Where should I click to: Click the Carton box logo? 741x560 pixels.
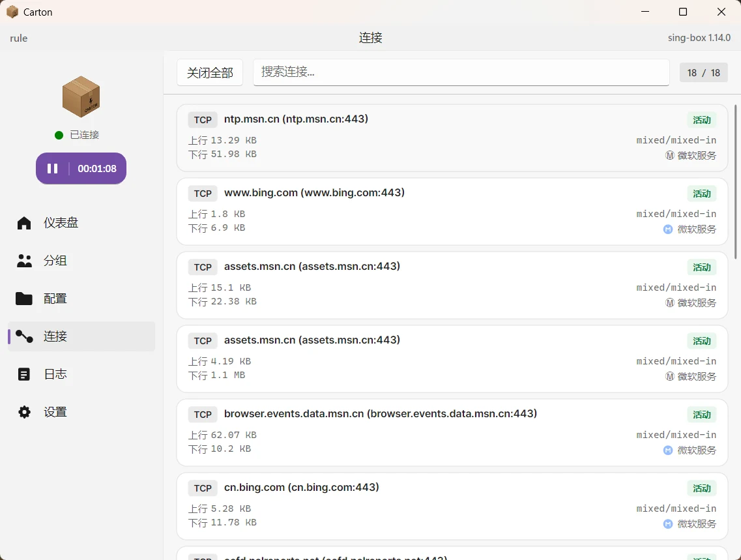click(81, 97)
